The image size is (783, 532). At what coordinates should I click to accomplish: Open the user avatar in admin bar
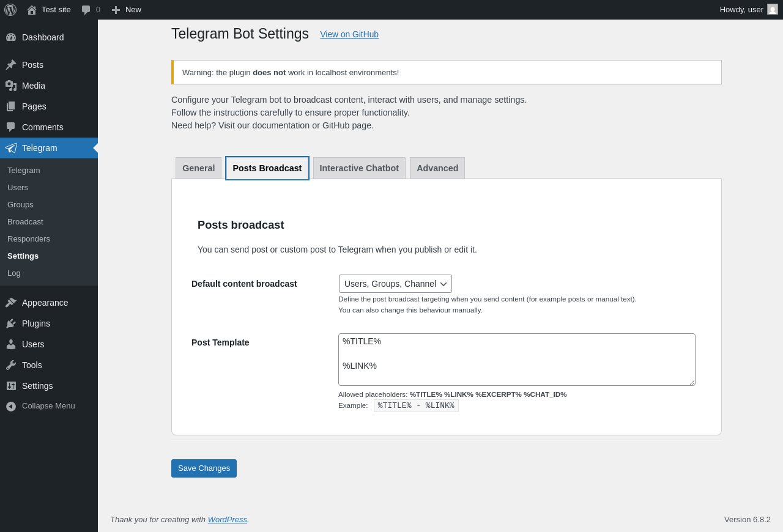click(x=773, y=9)
